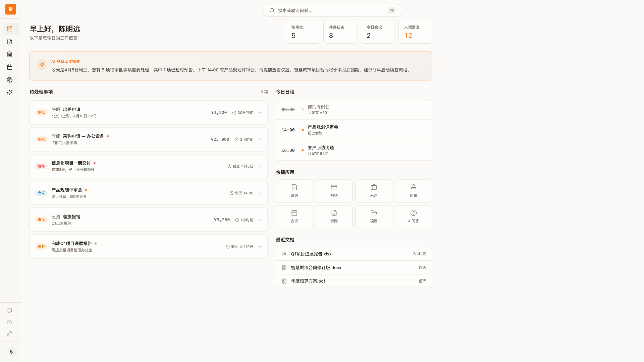Launch the AI问答 quick app
The height and width of the screenshot is (362, 644).
tap(413, 217)
